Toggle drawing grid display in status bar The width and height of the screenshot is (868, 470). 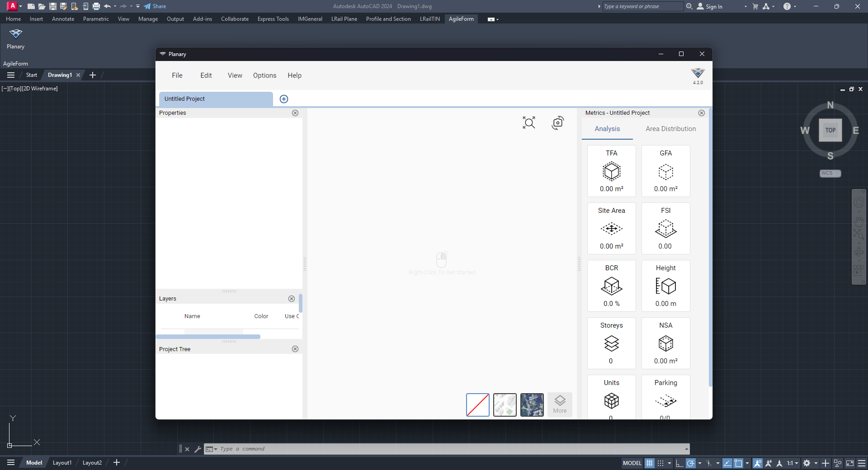pyautogui.click(x=650, y=463)
